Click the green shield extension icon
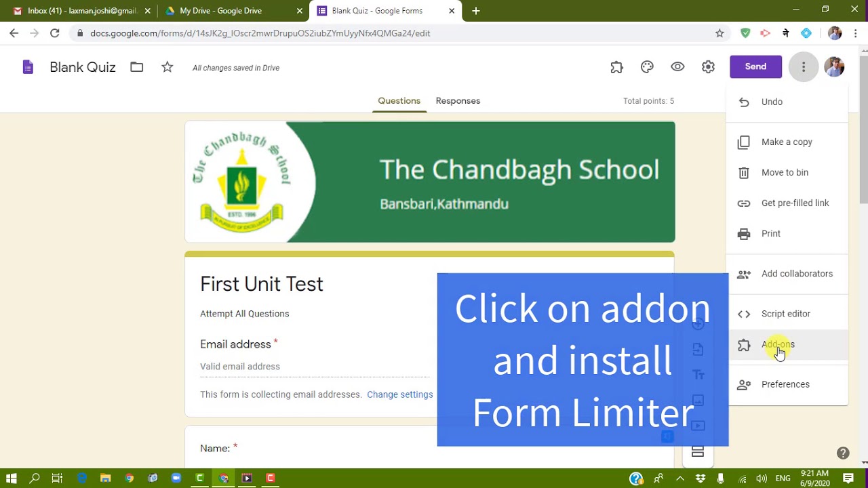868x488 pixels. pos(745,33)
